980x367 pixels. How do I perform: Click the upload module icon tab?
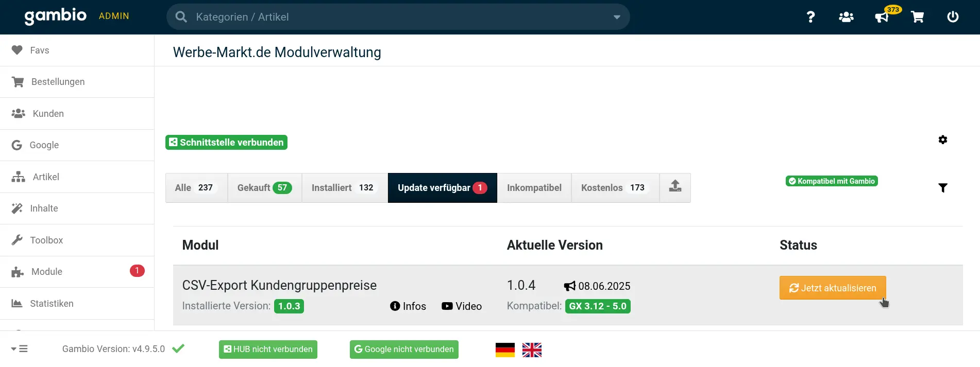click(x=675, y=187)
